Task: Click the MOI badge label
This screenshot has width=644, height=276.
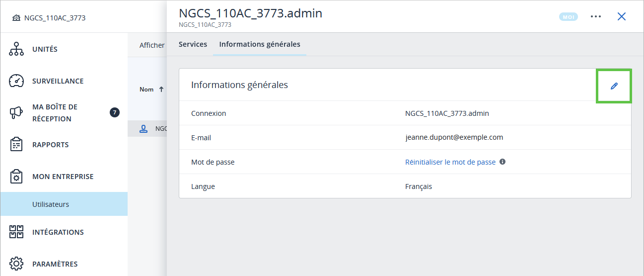Action: (569, 17)
